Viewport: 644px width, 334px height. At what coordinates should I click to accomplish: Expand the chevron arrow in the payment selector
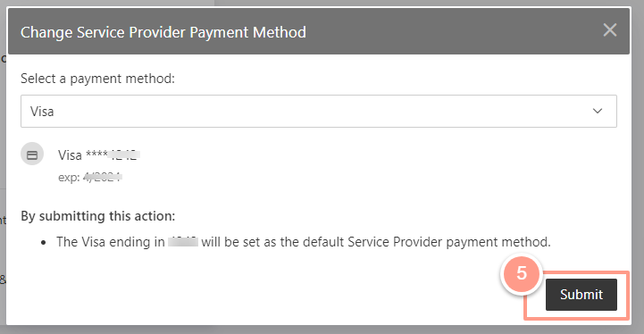(x=598, y=111)
